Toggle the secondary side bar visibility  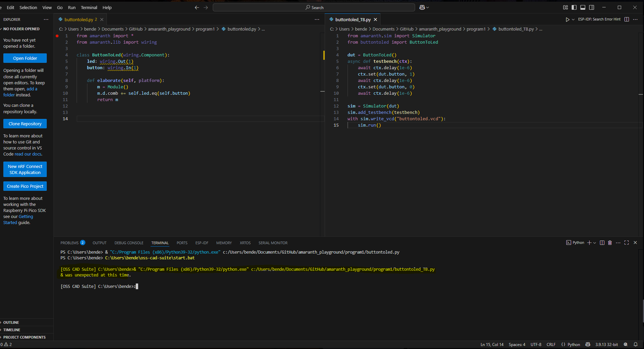point(592,7)
